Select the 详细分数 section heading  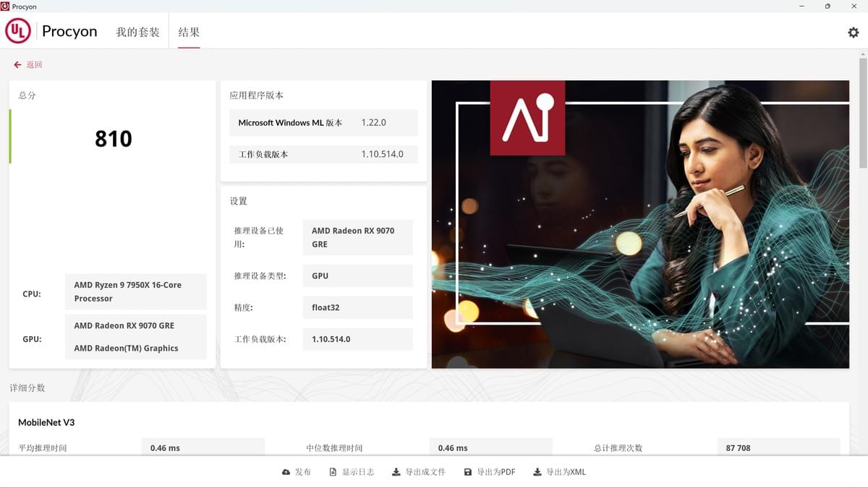(x=27, y=388)
